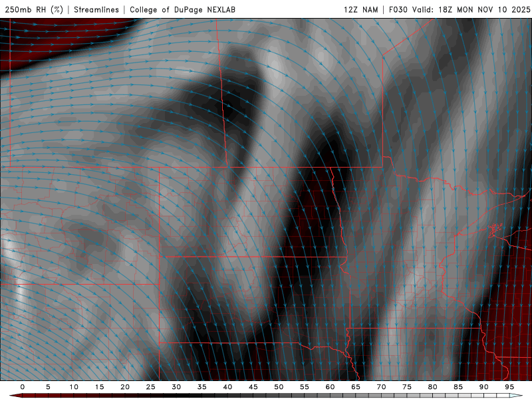Click the white high-end colorbar arrow tip
The width and height of the screenshot is (532, 399).
516,396
